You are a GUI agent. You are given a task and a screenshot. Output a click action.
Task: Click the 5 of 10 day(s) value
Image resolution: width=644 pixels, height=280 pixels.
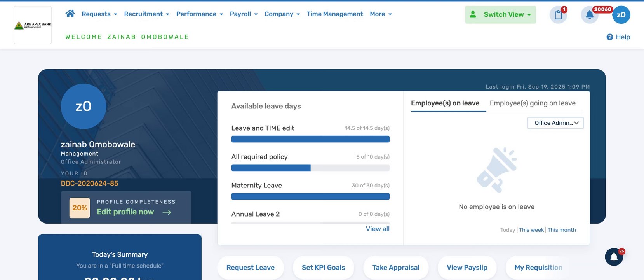tap(373, 157)
